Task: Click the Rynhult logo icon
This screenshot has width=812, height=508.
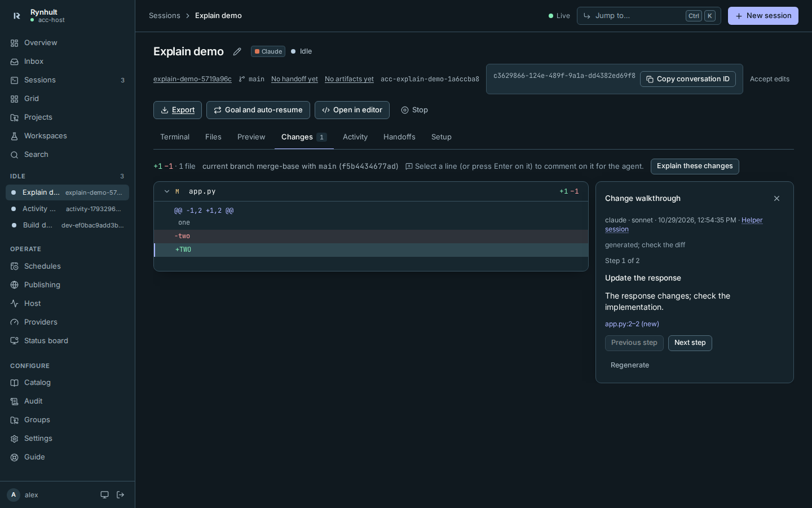Action: (17, 16)
